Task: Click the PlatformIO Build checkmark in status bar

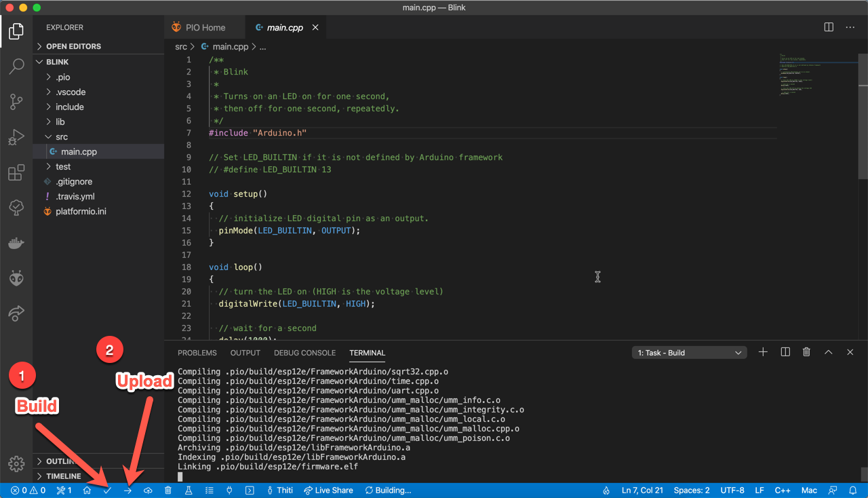Action: 107,490
